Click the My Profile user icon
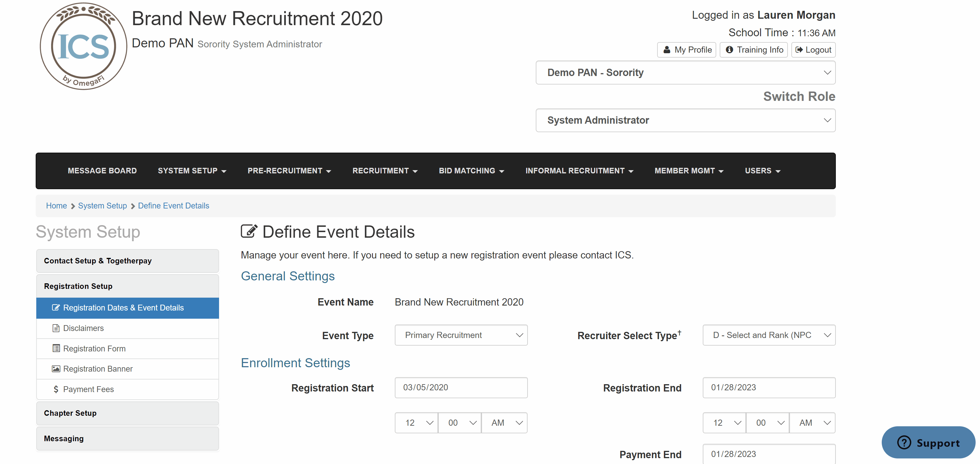Viewport: 980px width, 464px height. point(666,50)
